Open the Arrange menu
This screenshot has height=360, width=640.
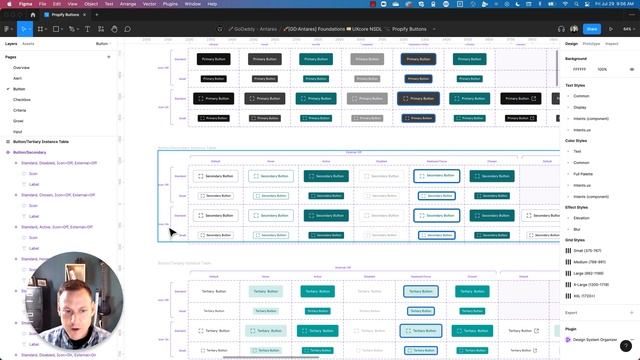[x=128, y=4]
